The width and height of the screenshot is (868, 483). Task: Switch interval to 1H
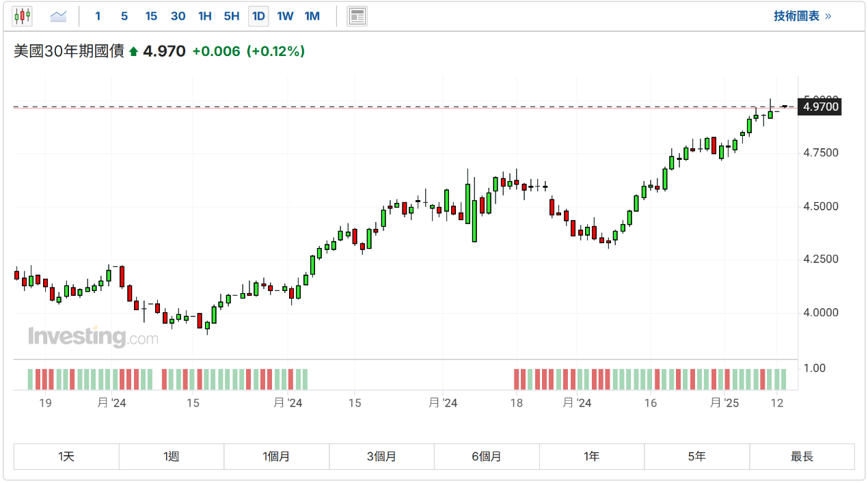pyautogui.click(x=204, y=16)
